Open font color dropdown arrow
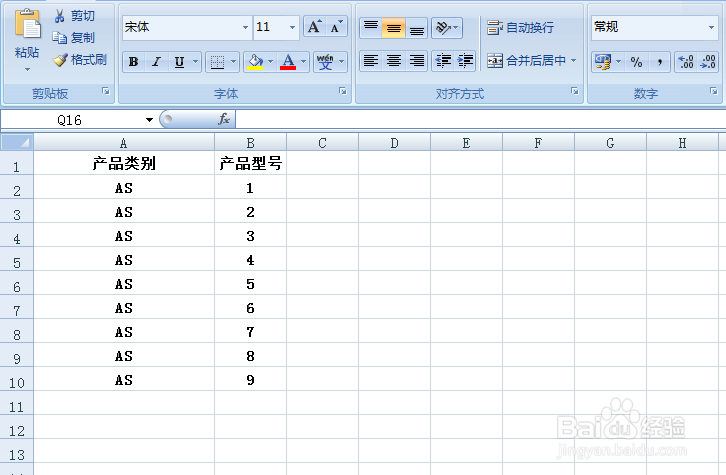 [304, 62]
